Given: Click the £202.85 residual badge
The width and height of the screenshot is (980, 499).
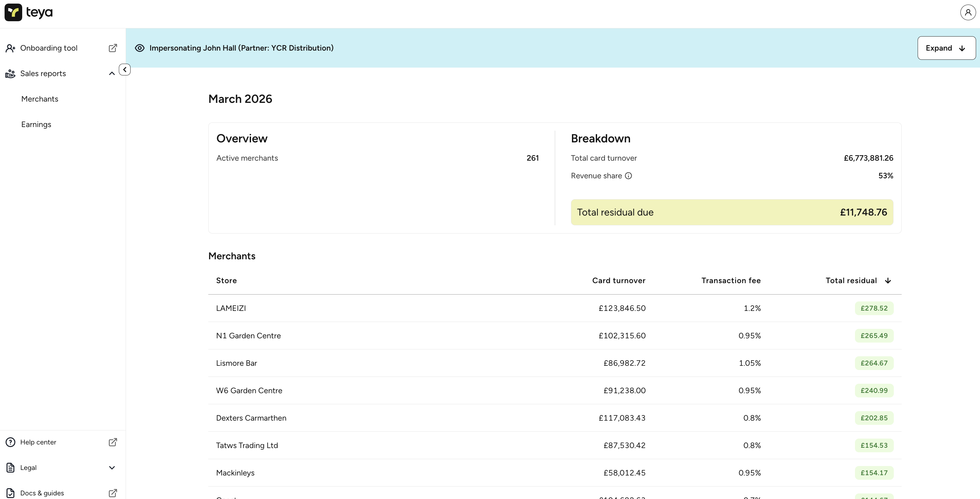Looking at the screenshot, I should 874,418.
